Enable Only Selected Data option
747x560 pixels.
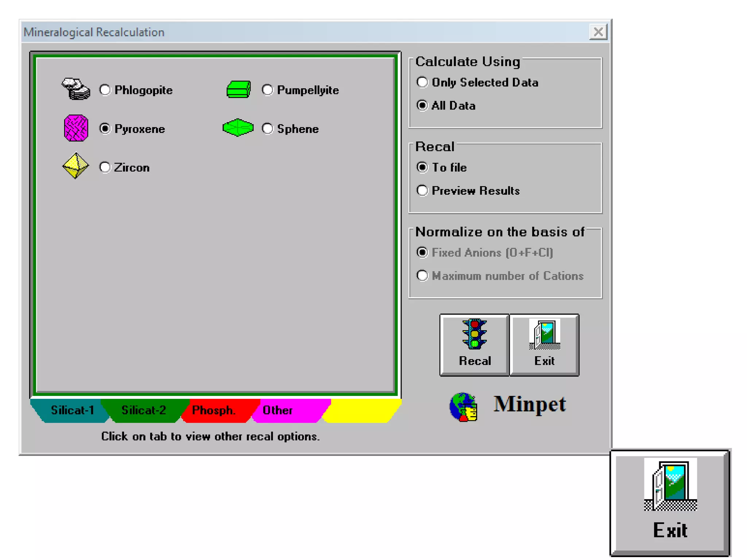point(422,82)
